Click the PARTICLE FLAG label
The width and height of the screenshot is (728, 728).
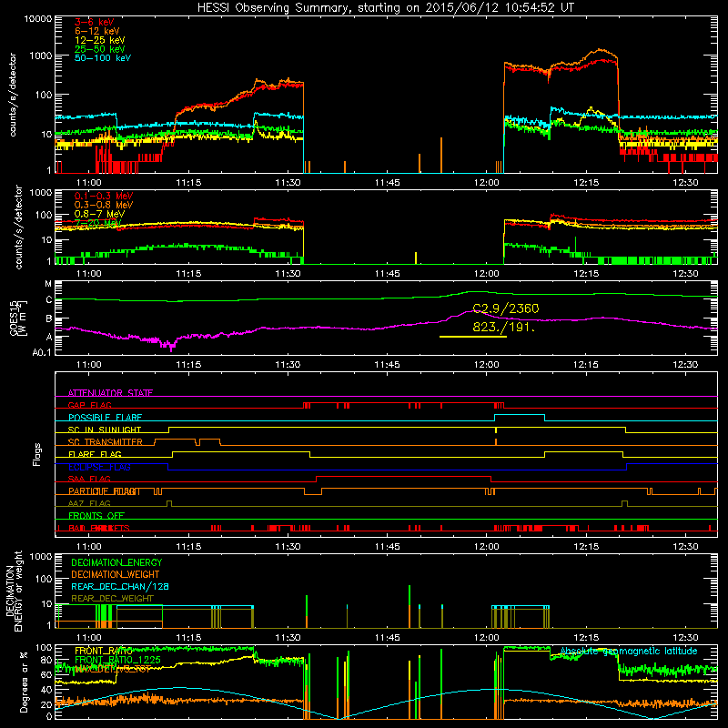[104, 491]
